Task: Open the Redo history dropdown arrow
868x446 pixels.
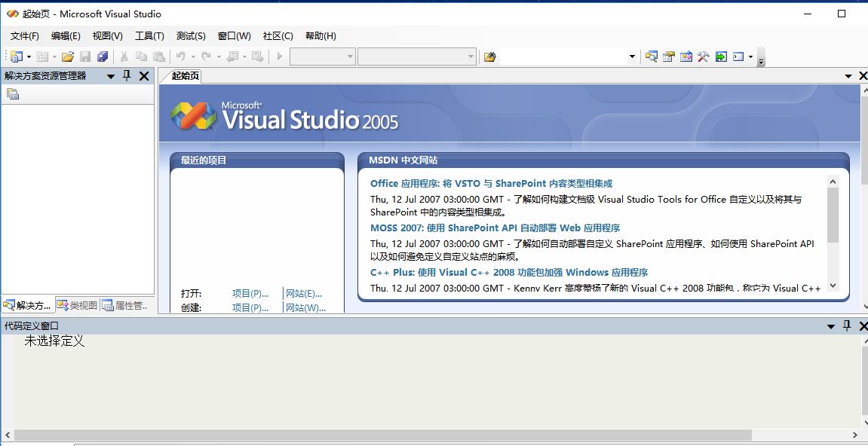Action: point(219,57)
